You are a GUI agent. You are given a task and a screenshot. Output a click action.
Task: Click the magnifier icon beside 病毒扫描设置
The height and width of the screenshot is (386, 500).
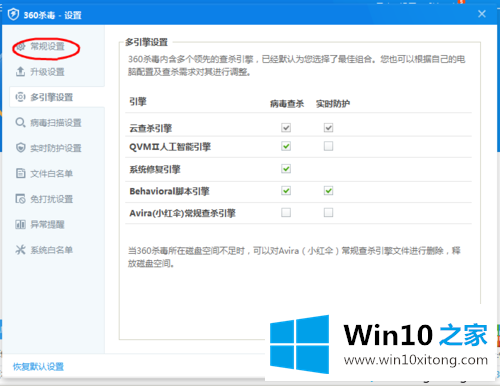pyautogui.click(x=20, y=122)
